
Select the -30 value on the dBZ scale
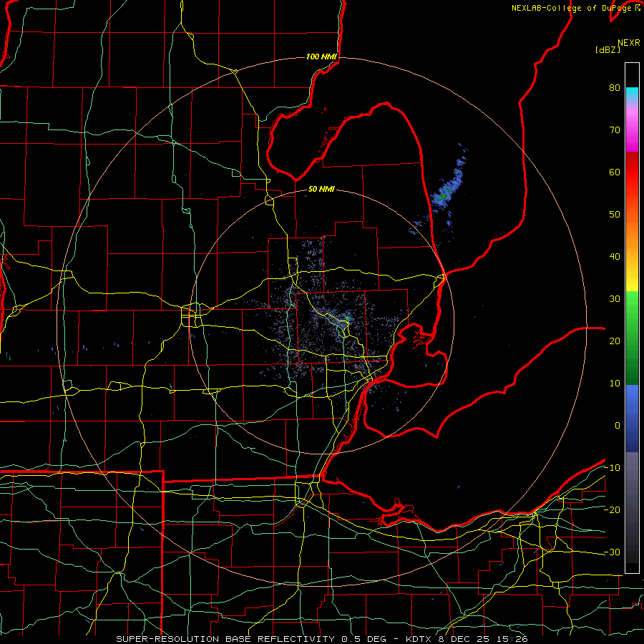tap(612, 552)
